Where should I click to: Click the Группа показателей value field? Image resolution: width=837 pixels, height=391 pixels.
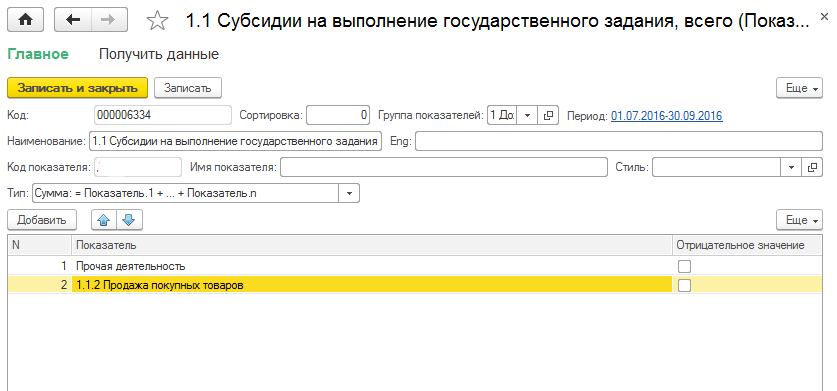[502, 115]
